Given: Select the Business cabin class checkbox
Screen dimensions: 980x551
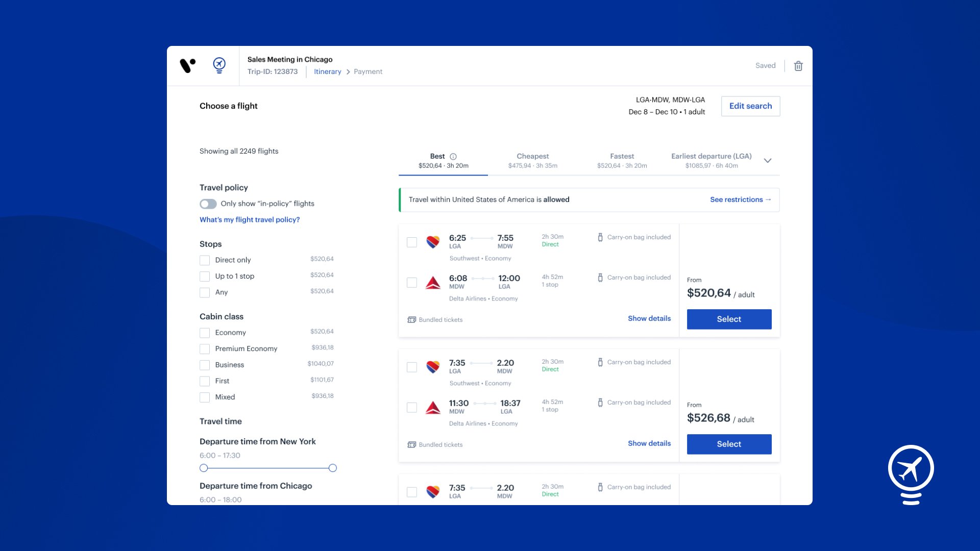Looking at the screenshot, I should (205, 365).
